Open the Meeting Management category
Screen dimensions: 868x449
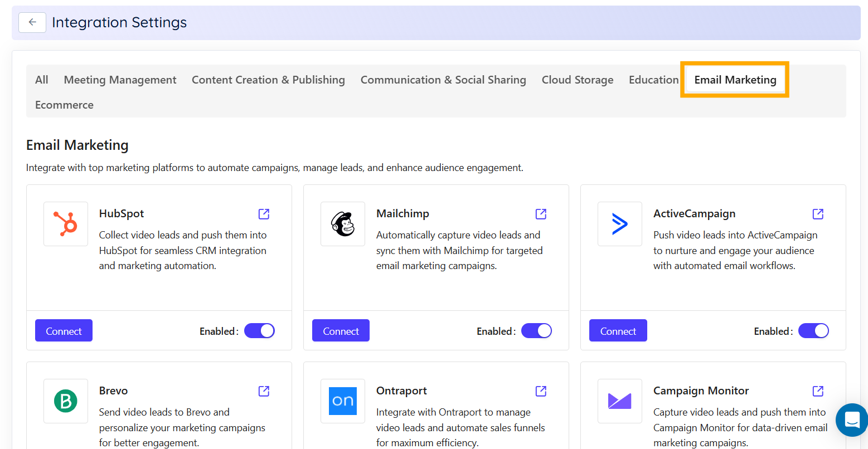click(x=120, y=80)
